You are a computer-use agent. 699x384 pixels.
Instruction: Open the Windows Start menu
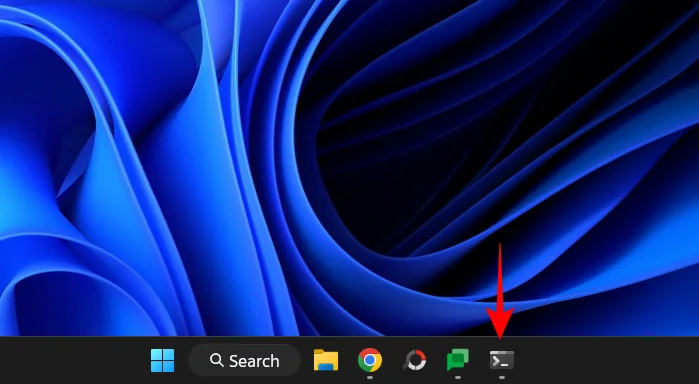163,360
